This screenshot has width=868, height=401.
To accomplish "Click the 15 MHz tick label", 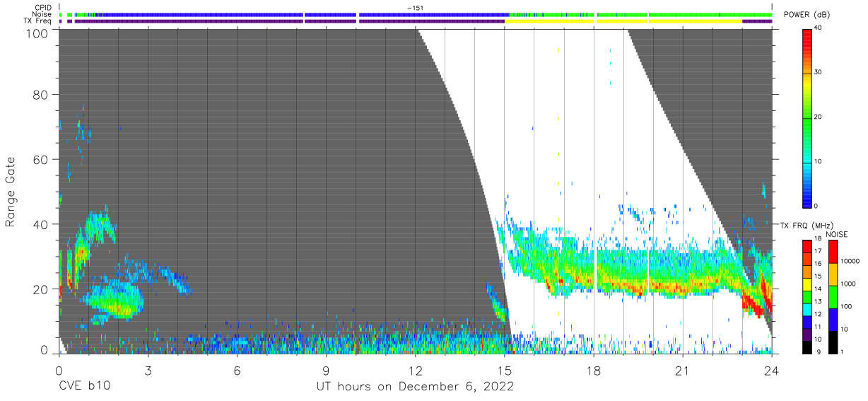I will (x=819, y=276).
